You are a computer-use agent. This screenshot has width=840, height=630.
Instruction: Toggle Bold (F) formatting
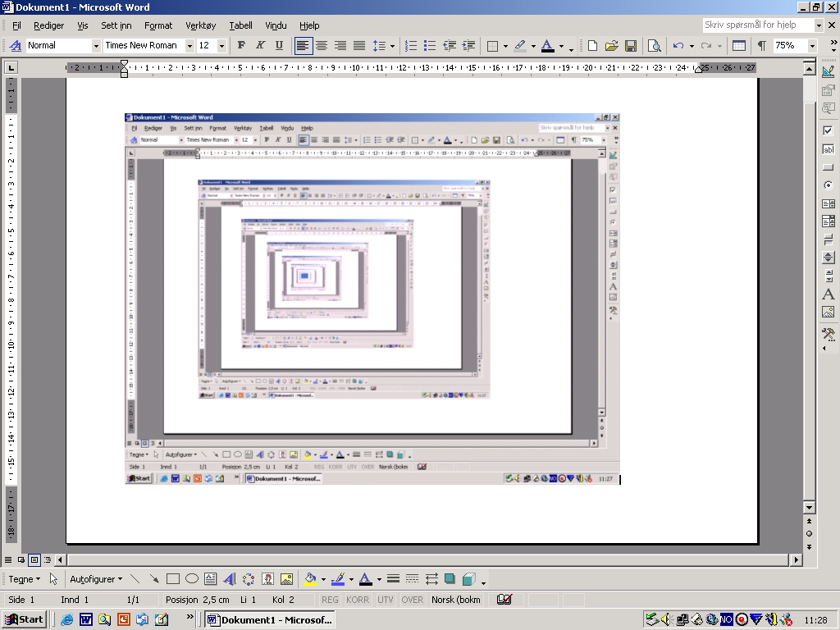(x=241, y=46)
